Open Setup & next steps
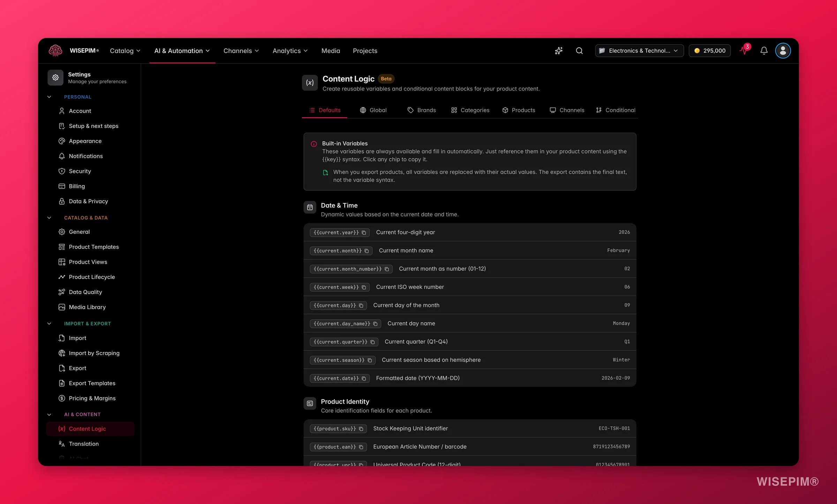Image resolution: width=837 pixels, height=504 pixels. click(x=90, y=126)
